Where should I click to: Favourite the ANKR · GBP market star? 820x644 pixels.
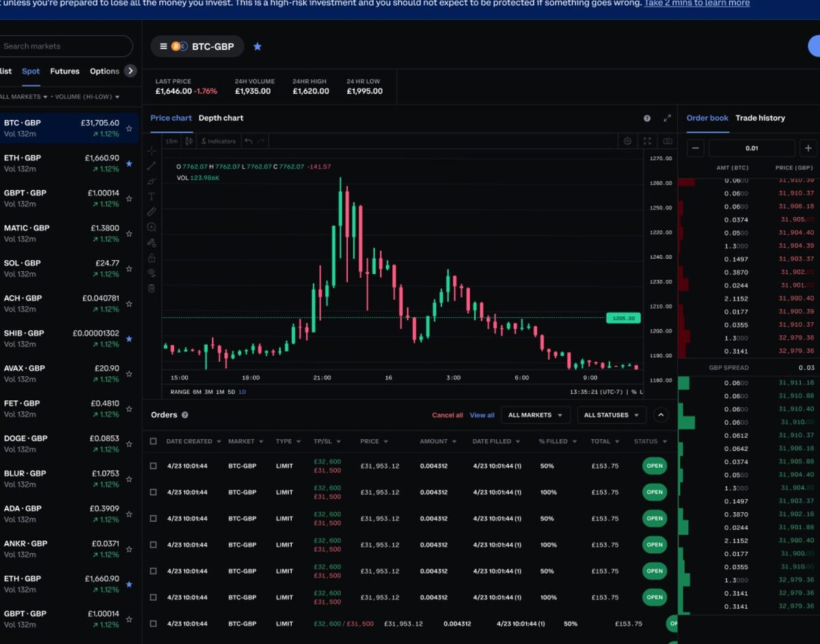[x=129, y=549]
